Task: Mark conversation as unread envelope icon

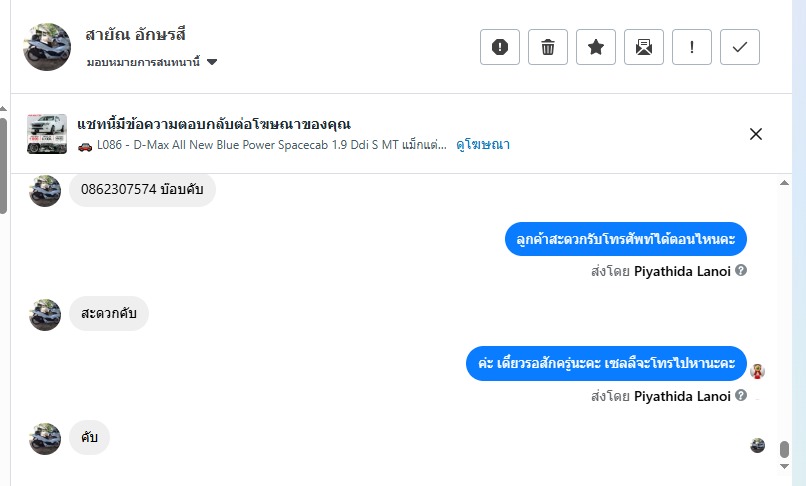Action: 644,47
